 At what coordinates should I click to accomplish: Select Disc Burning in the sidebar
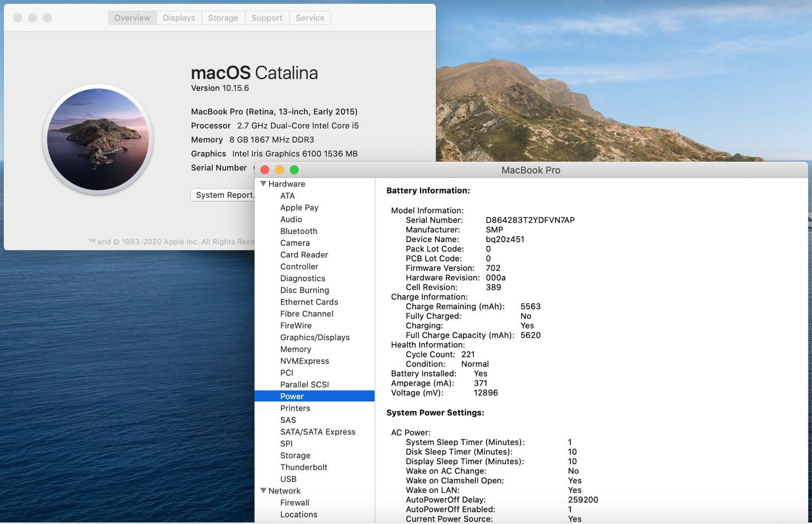[x=305, y=290]
